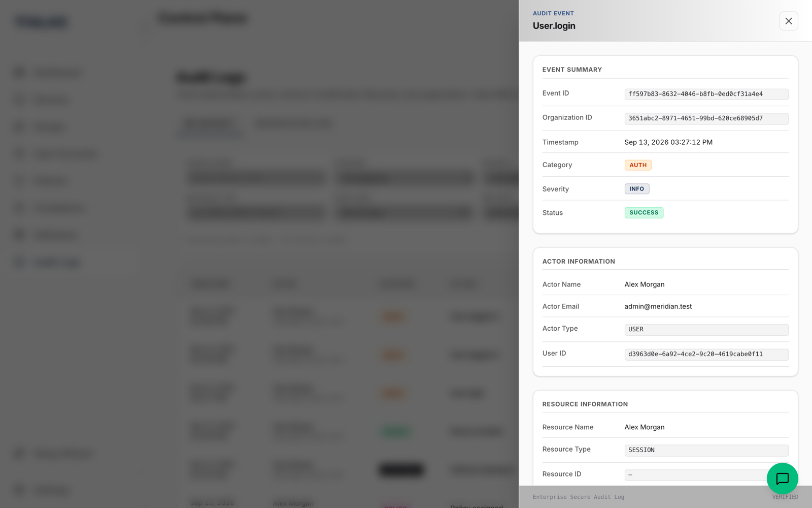812x508 pixels.
Task: Select the Resource ID field
Action: pyautogui.click(x=706, y=475)
